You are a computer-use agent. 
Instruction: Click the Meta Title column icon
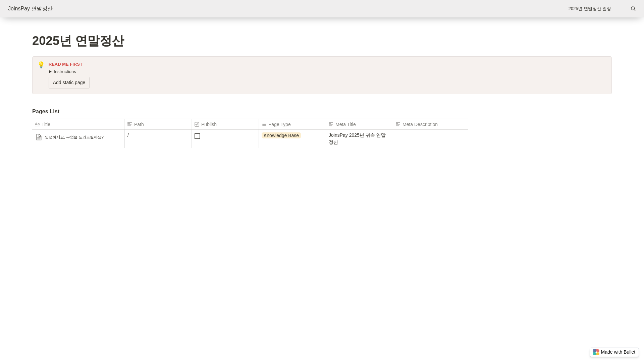331,124
